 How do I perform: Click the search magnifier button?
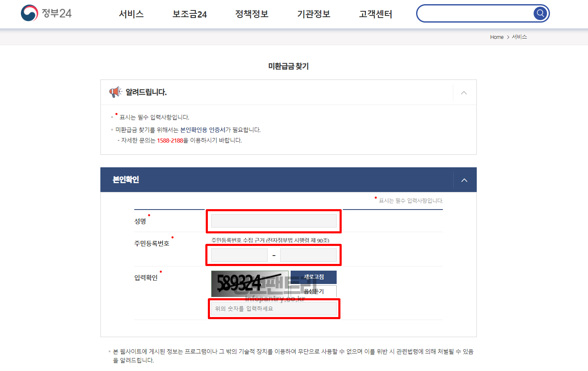(x=540, y=13)
